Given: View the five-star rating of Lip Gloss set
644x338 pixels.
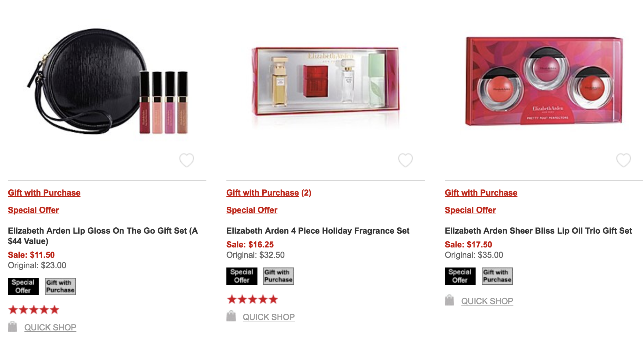Looking at the screenshot, I should (34, 310).
